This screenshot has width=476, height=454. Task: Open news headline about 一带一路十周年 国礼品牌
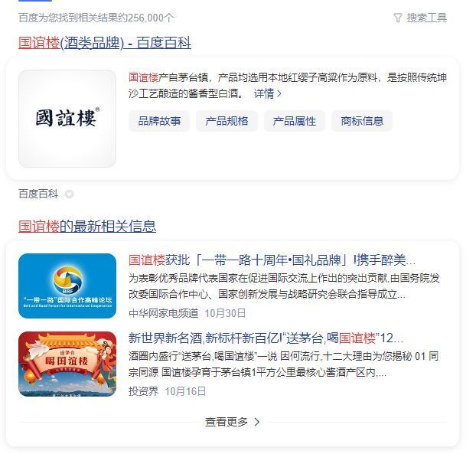click(272, 260)
